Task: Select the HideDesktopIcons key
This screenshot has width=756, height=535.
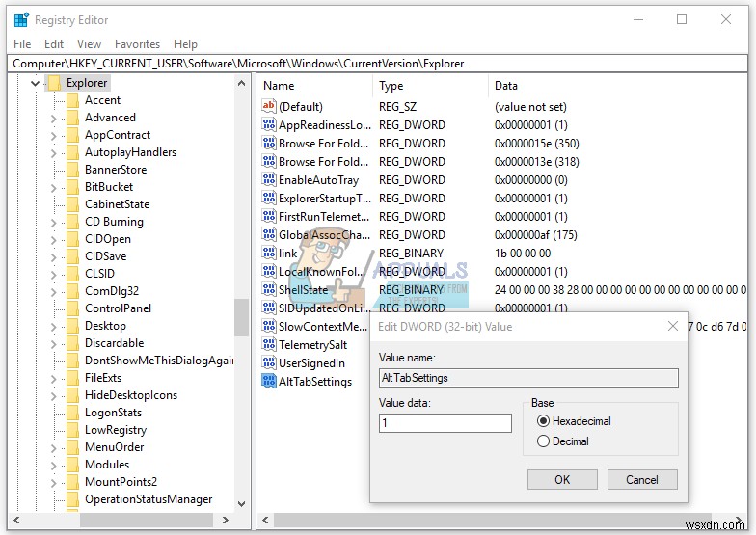Action: click(x=131, y=395)
